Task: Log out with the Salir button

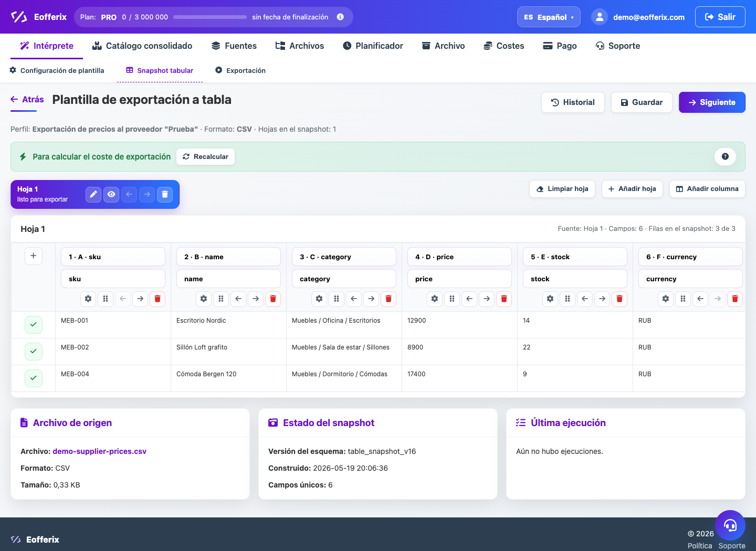Action: tap(720, 17)
